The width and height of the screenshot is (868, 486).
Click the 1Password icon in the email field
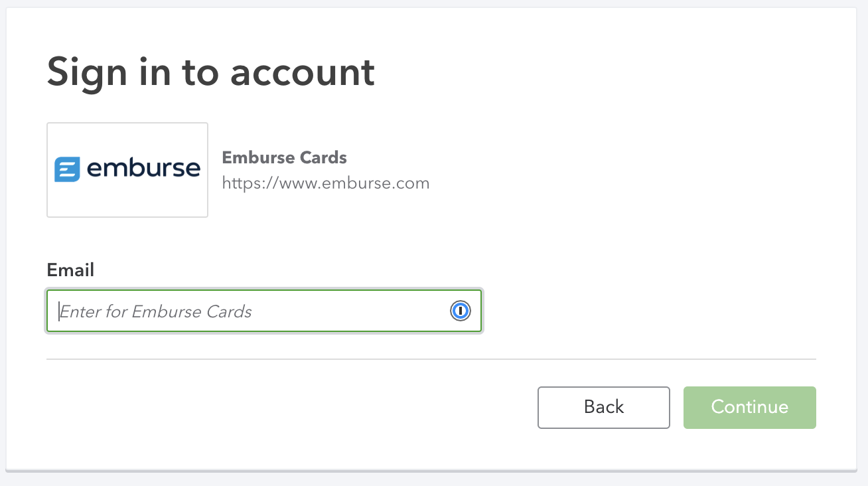click(x=460, y=311)
